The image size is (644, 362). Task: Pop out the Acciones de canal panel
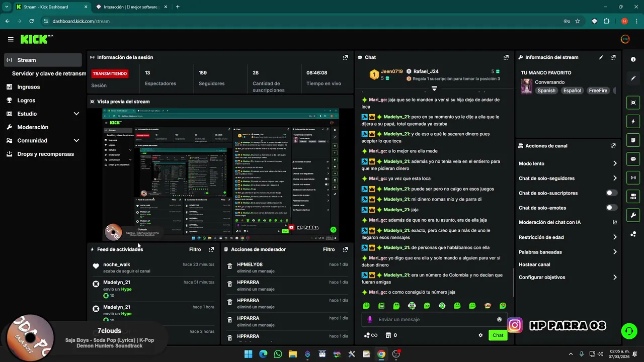[613, 146]
